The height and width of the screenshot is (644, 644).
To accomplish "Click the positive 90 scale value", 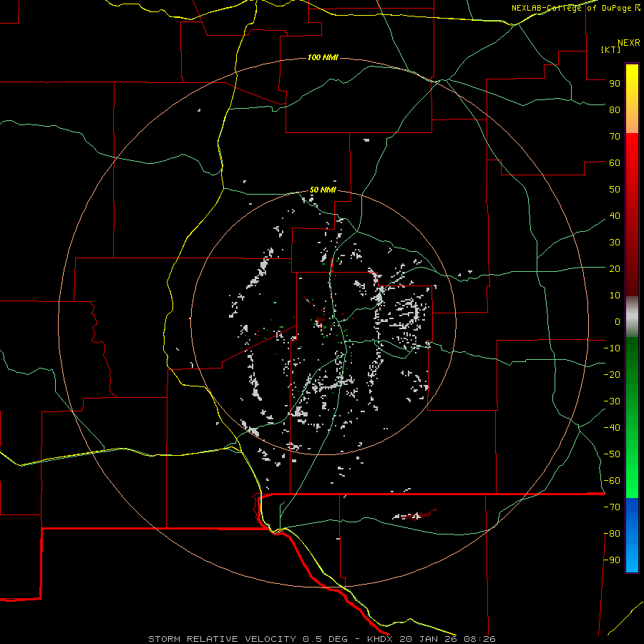I will 615,84.
